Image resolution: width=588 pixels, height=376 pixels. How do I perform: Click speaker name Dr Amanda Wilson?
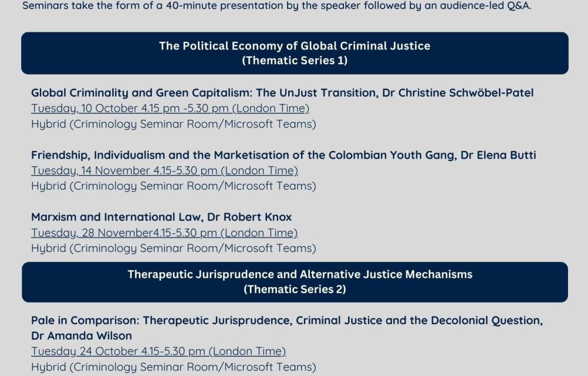tap(82, 336)
